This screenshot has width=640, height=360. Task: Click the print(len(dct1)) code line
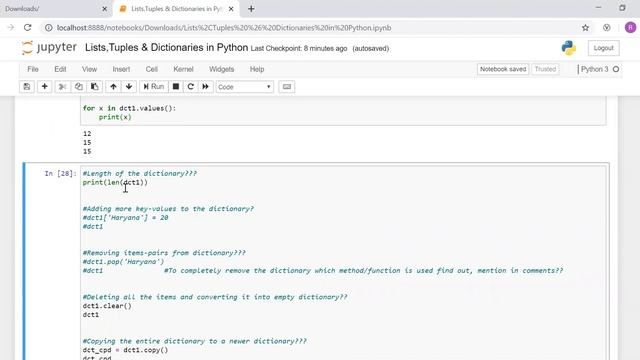coord(115,182)
